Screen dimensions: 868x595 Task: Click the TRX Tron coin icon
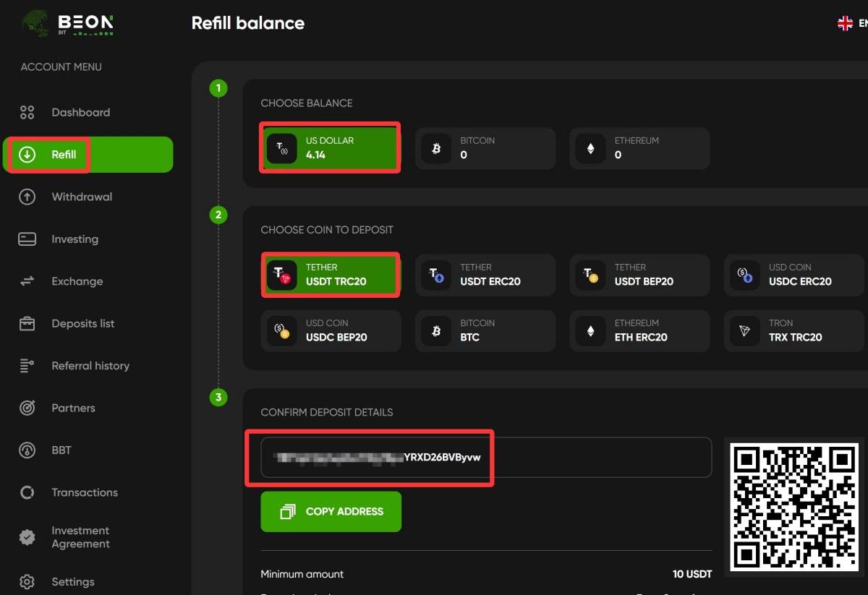click(745, 331)
